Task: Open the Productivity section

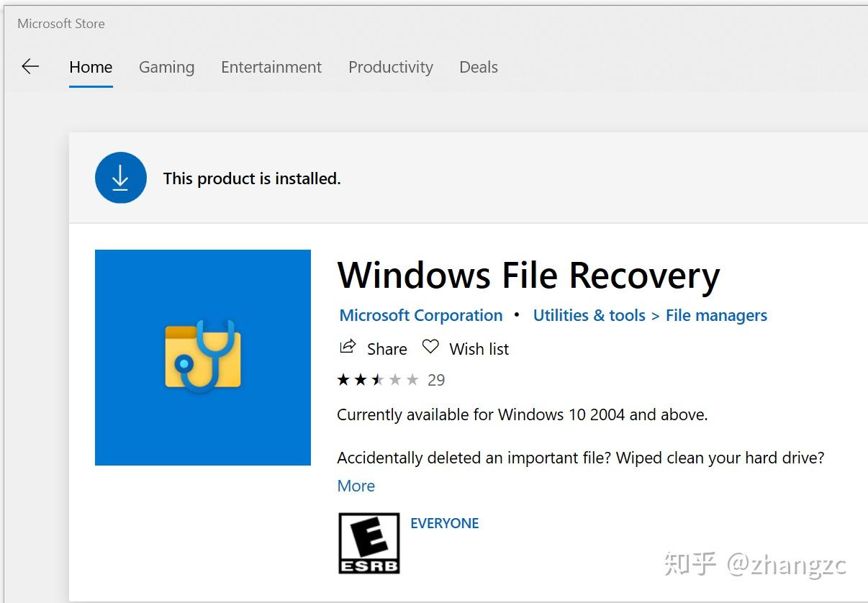Action: 390,67
